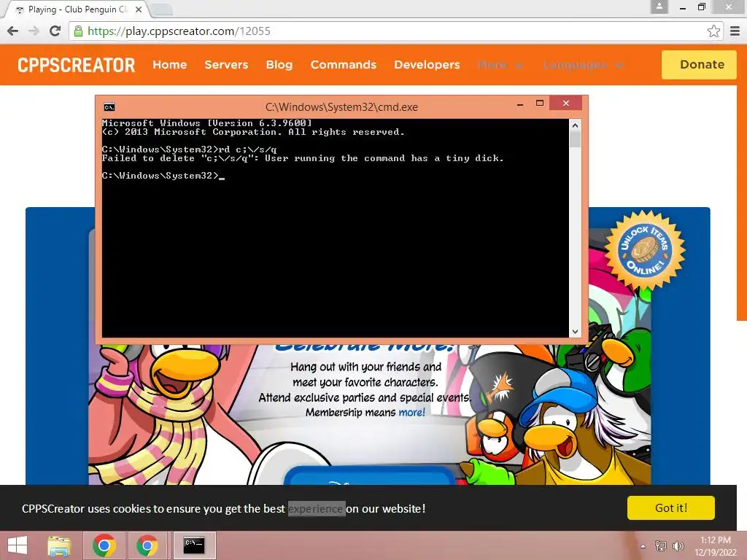This screenshot has height=560, width=747.
Task: Click the 'Failed to delete' error line
Action: click(x=303, y=158)
